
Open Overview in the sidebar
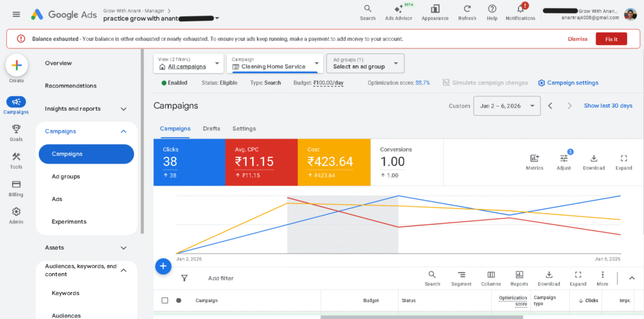[x=58, y=64]
